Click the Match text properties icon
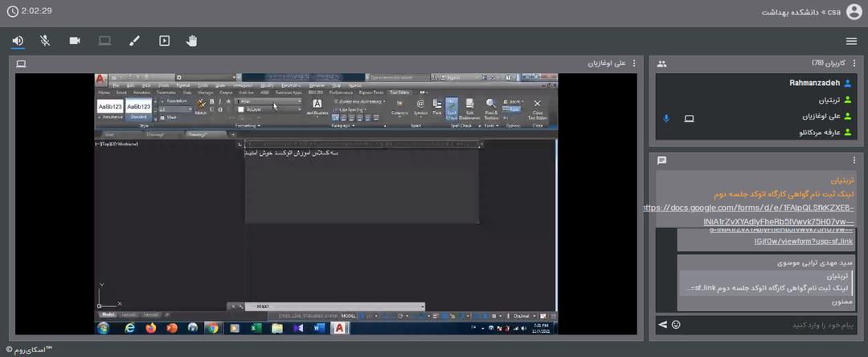Image resolution: width=868 pixels, height=357 pixels. pyautogui.click(x=201, y=106)
